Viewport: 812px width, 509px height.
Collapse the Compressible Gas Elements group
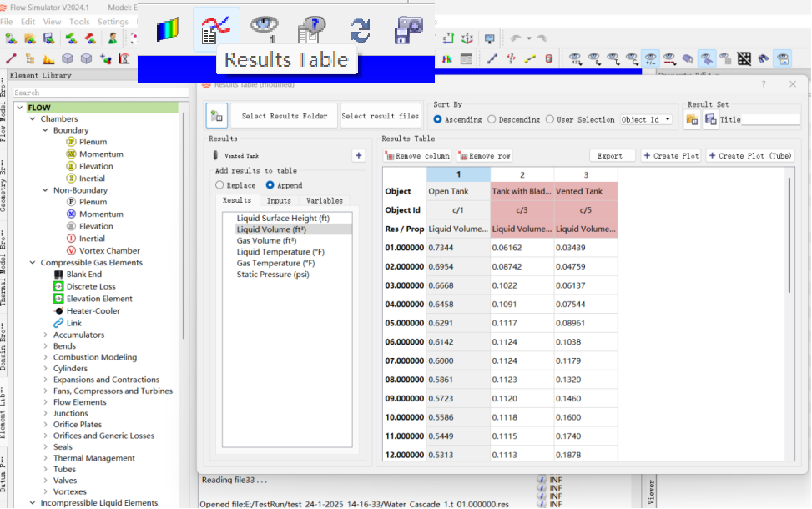coord(33,263)
